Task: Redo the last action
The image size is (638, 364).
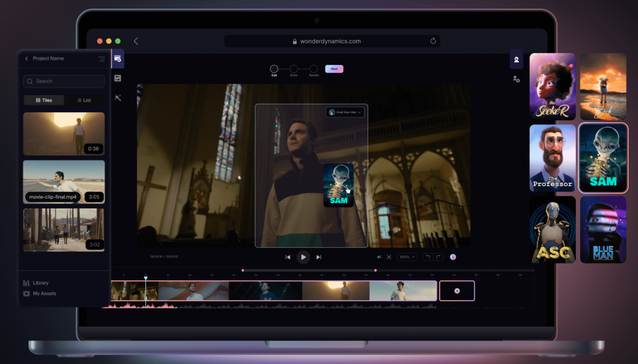Action: tap(438, 257)
